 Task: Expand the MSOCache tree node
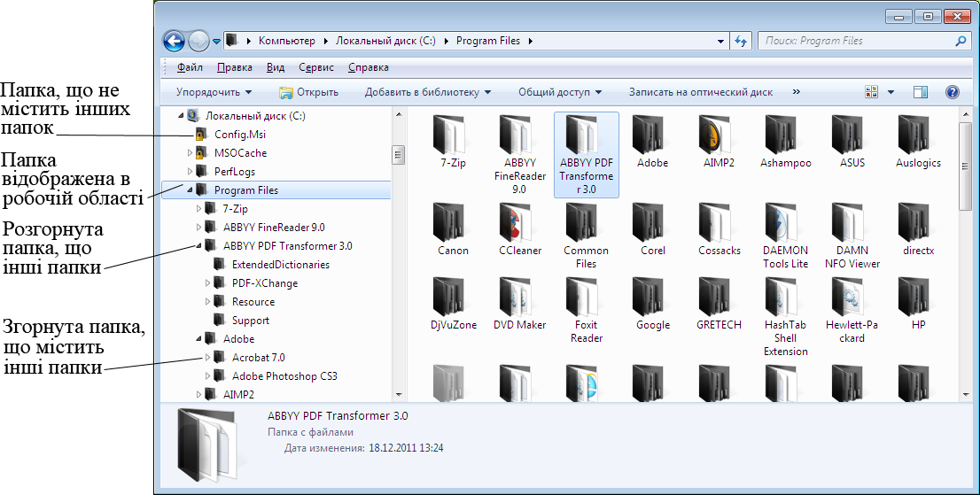pyautogui.click(x=190, y=153)
